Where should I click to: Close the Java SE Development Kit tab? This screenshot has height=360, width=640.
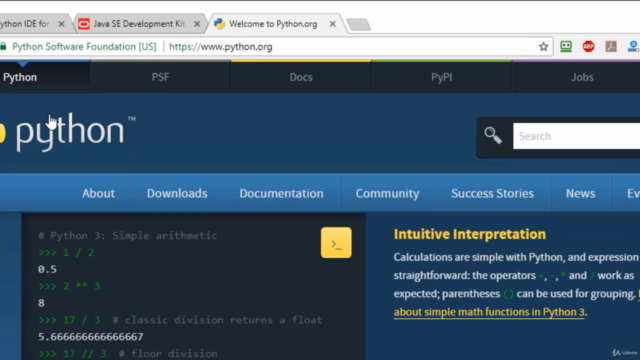point(197,24)
